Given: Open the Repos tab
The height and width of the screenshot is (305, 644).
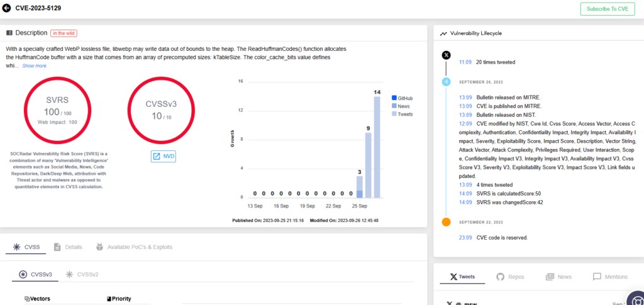Looking at the screenshot, I should (x=510, y=277).
